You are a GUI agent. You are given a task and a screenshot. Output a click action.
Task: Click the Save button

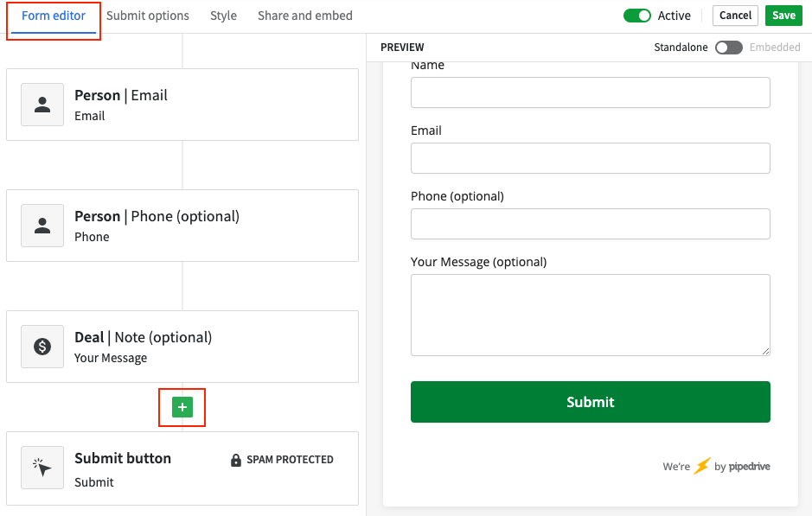click(783, 16)
